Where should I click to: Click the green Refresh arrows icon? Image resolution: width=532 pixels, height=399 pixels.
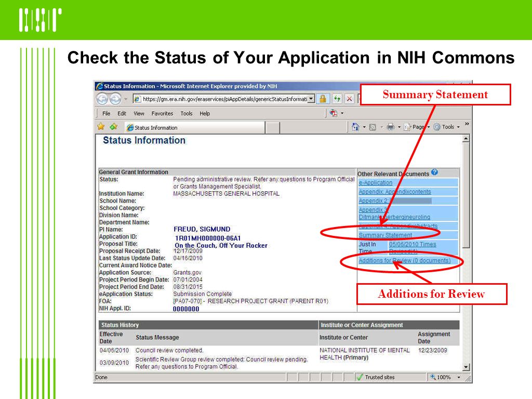pyautogui.click(x=337, y=99)
